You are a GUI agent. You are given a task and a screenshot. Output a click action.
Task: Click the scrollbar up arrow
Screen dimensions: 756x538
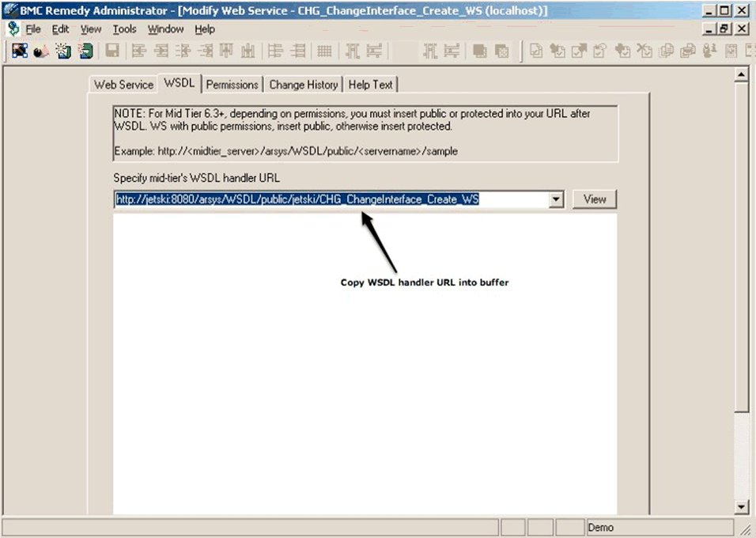(742, 74)
